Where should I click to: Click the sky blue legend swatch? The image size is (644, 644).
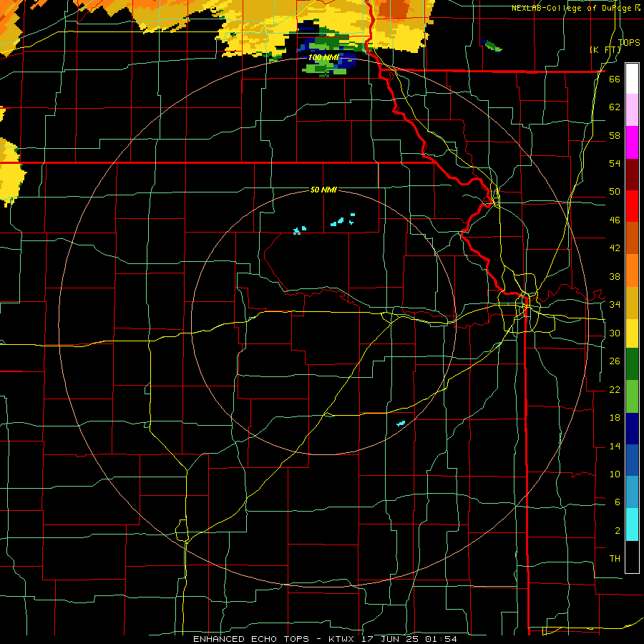coord(632,492)
